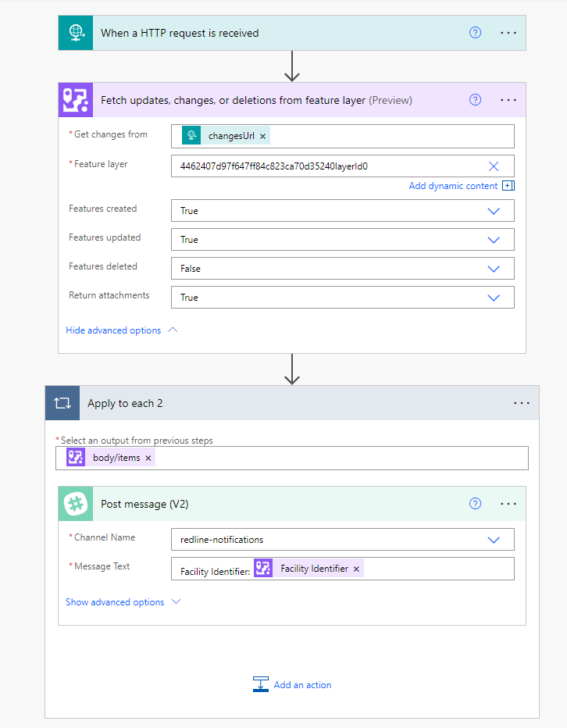Open the Fetch updates action ellipsis menu

click(508, 100)
